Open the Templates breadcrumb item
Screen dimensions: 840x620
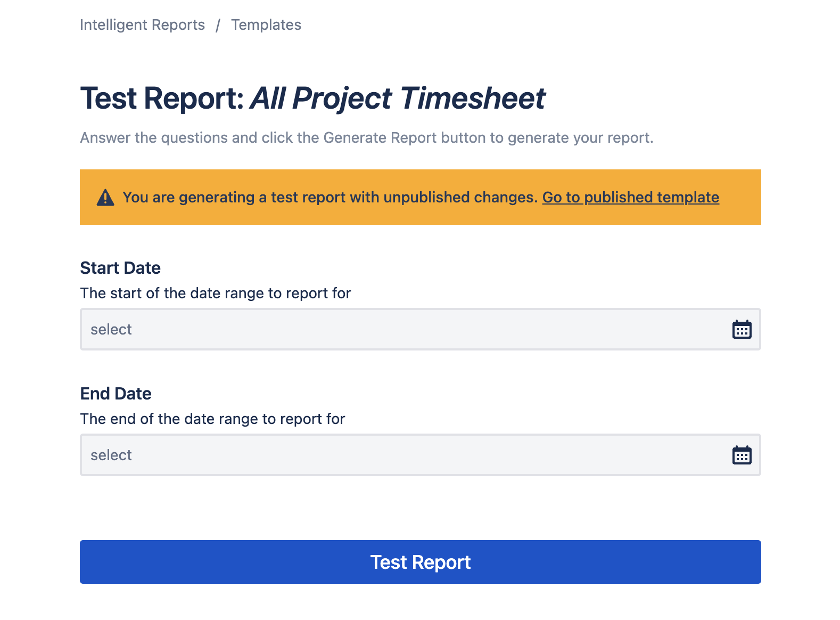tap(266, 25)
